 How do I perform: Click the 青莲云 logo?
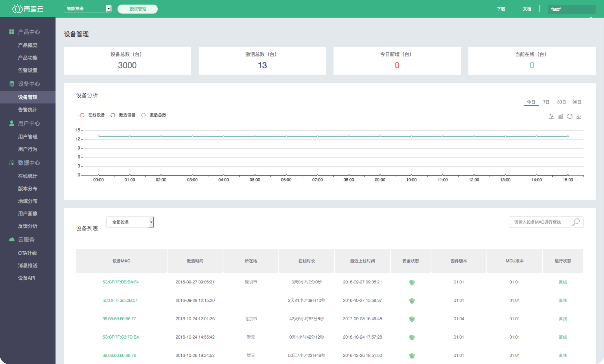[27, 9]
